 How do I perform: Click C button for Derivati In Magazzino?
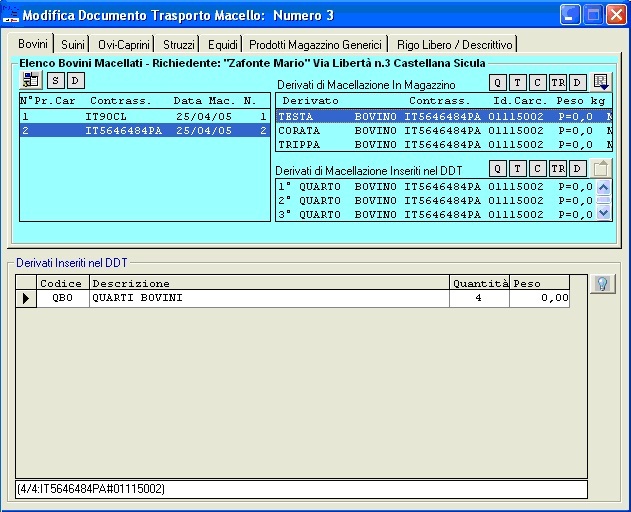537,83
